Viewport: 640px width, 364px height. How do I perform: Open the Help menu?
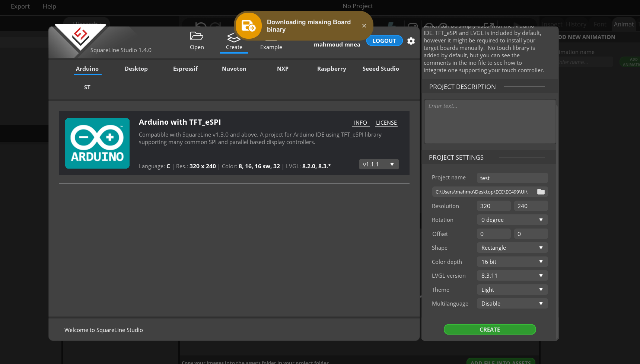49,6
